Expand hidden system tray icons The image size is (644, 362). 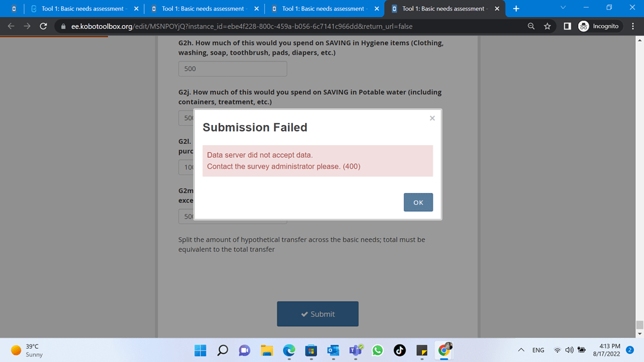pos(521,350)
